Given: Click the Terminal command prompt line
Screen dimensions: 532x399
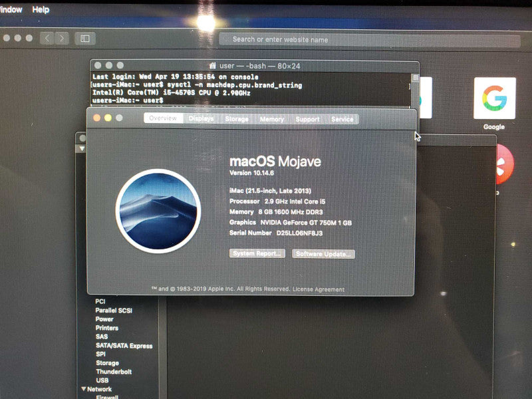Looking at the screenshot, I should (x=128, y=100).
